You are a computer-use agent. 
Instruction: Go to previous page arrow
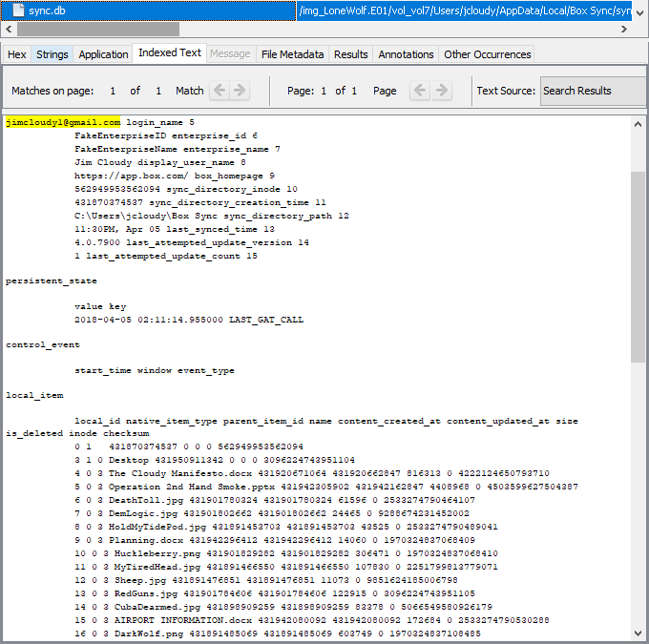(x=420, y=91)
